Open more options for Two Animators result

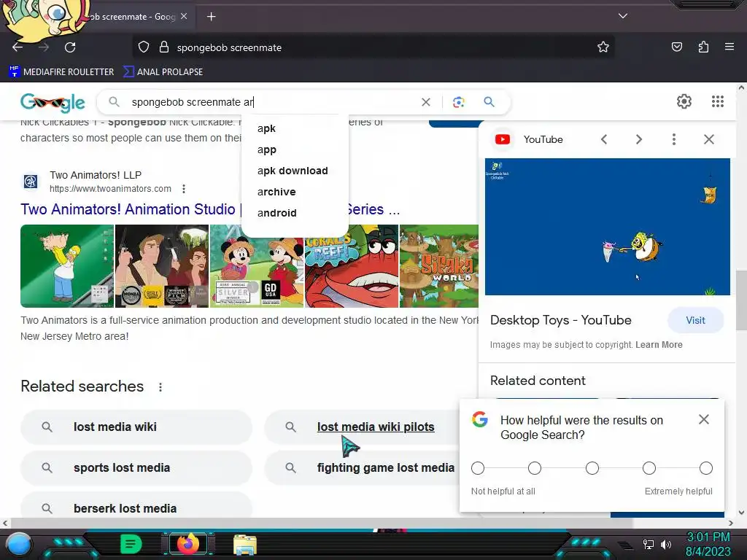coord(183,189)
